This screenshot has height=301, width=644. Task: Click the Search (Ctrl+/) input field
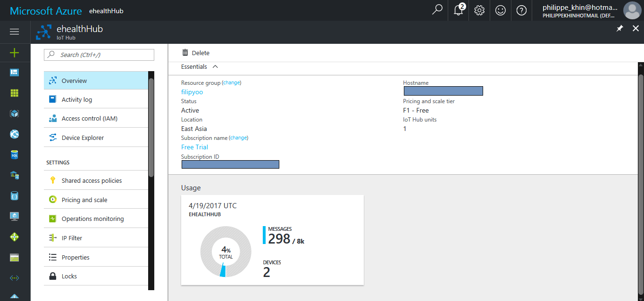click(99, 55)
